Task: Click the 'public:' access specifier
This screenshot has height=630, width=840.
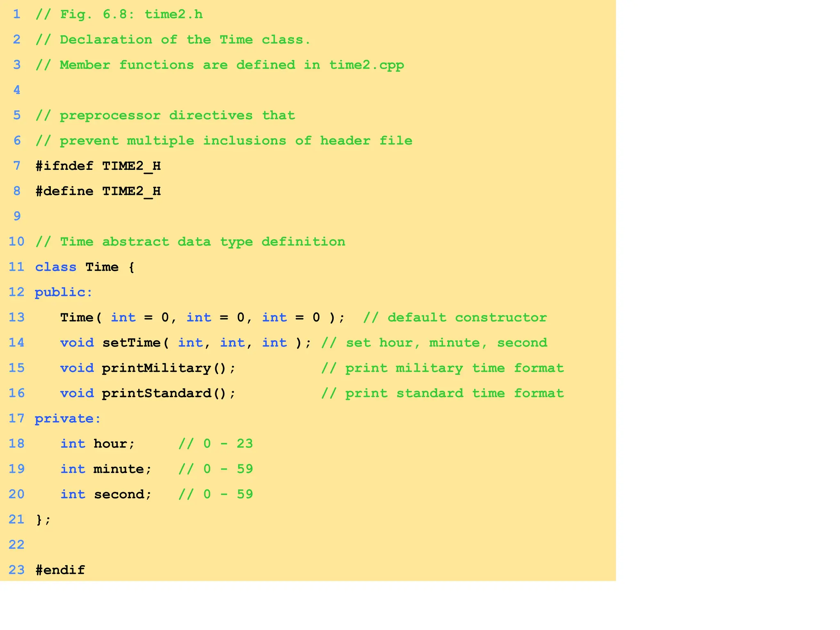Action: pos(64,292)
